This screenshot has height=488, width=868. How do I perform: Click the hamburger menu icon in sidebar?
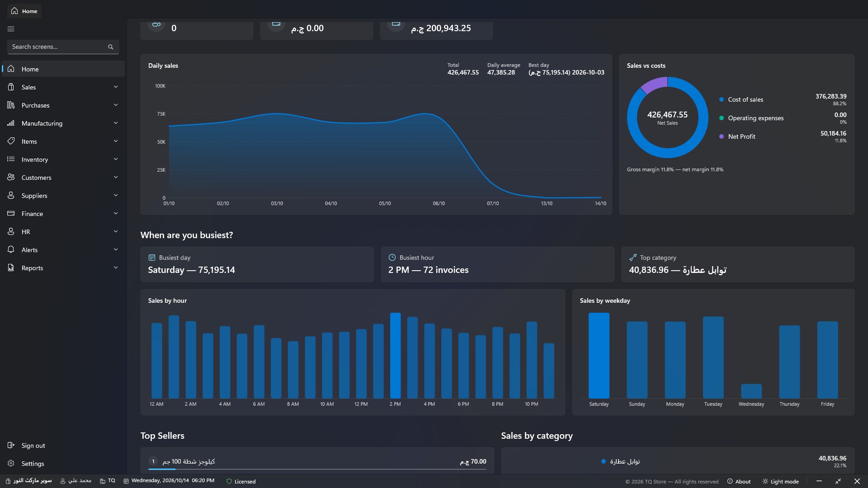[x=11, y=29]
